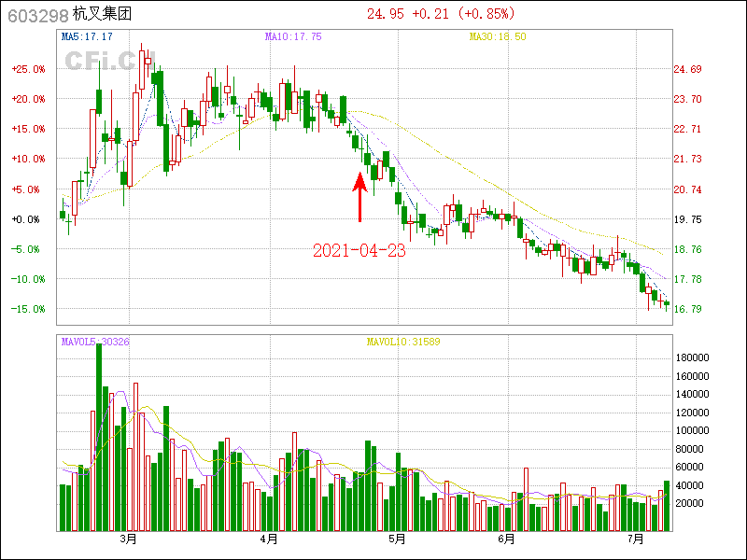Viewport: 747px width, 560px height.
Task: Select the MA10:17.75 indicator label
Action: 293,36
